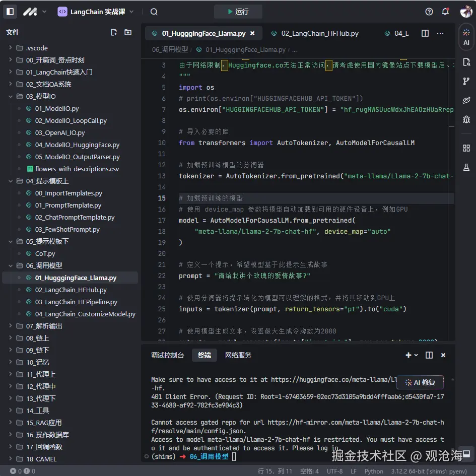This screenshot has width=476, height=476.
Task: Toggle the terminal panel split layout icon
Action: pyautogui.click(x=429, y=355)
